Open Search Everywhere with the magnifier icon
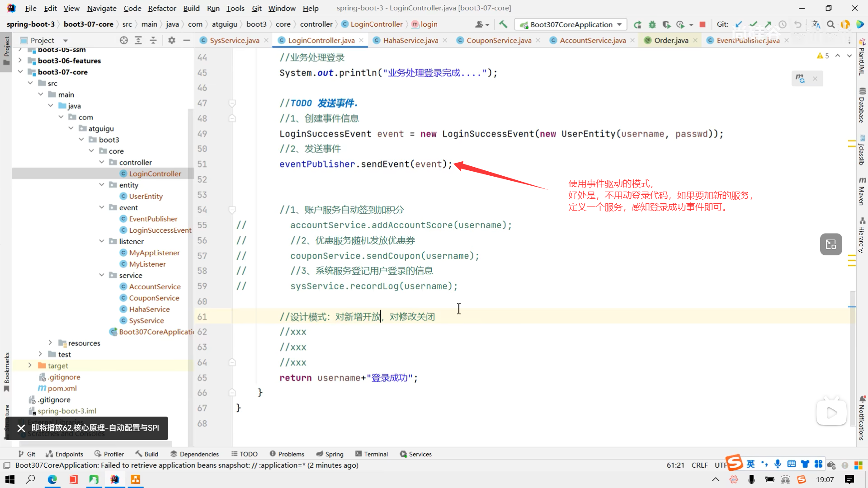 (830, 24)
